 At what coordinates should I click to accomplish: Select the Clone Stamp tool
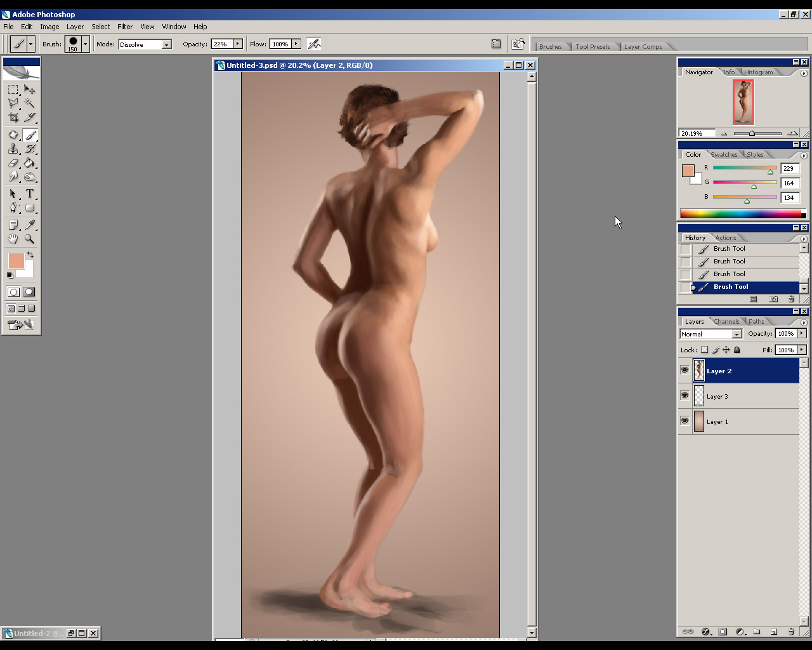(x=13, y=149)
